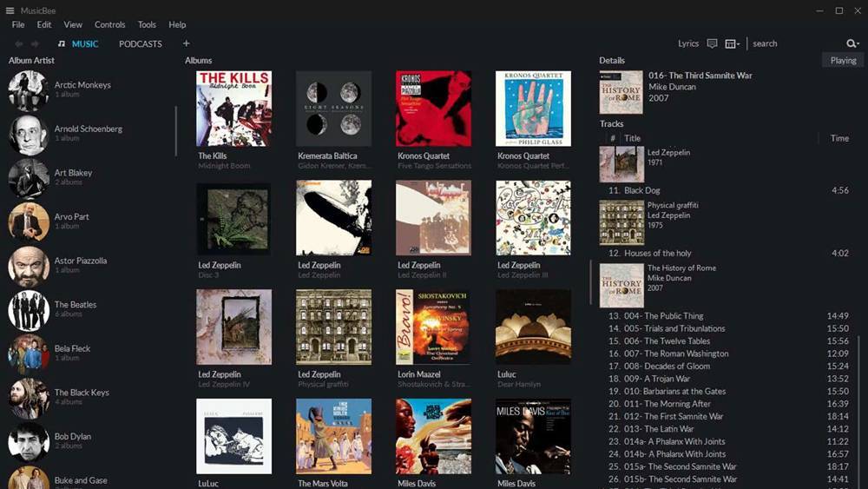868x489 pixels.
Task: Click the forward navigation arrow
Action: click(x=35, y=43)
